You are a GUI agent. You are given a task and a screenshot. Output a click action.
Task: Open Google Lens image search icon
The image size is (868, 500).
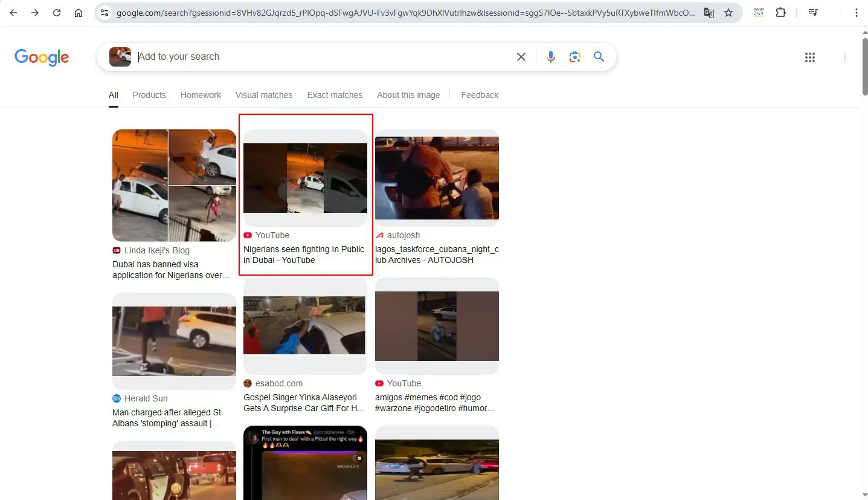(x=574, y=57)
